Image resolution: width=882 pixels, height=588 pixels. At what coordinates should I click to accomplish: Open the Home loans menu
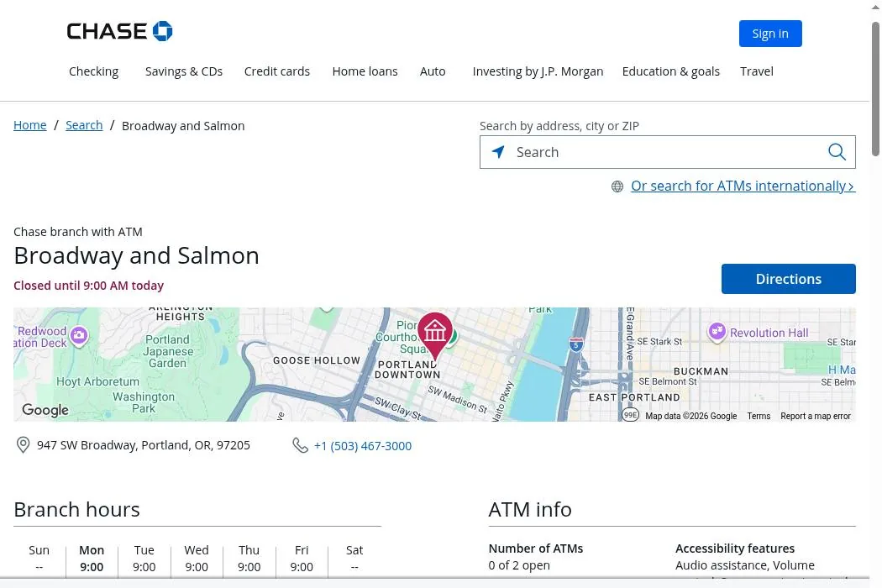point(365,71)
